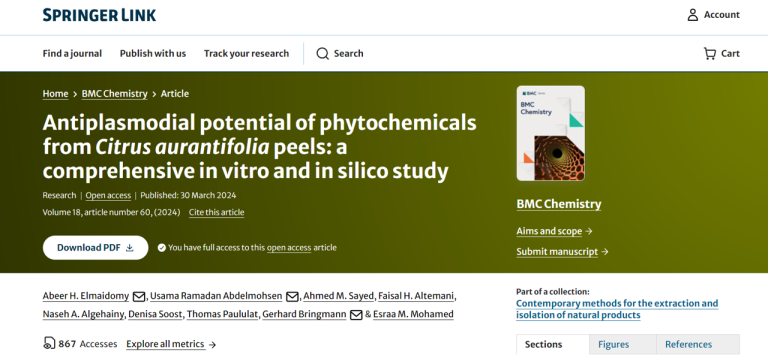Click the Search magnifier icon
Viewport: 768px width, 361px height.
[322, 53]
